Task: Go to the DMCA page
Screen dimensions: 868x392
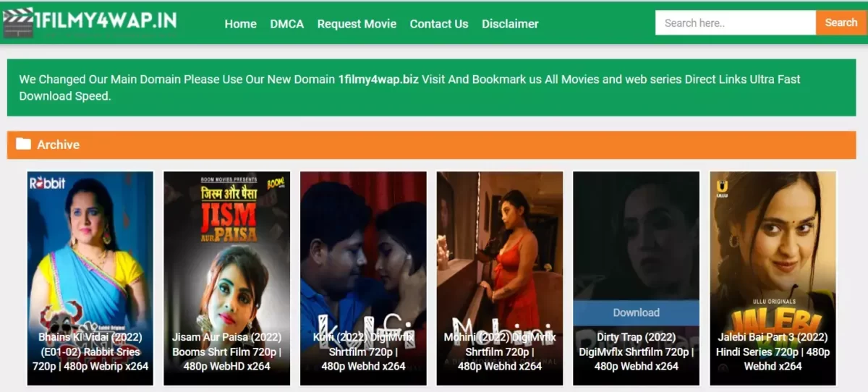Action: point(286,24)
